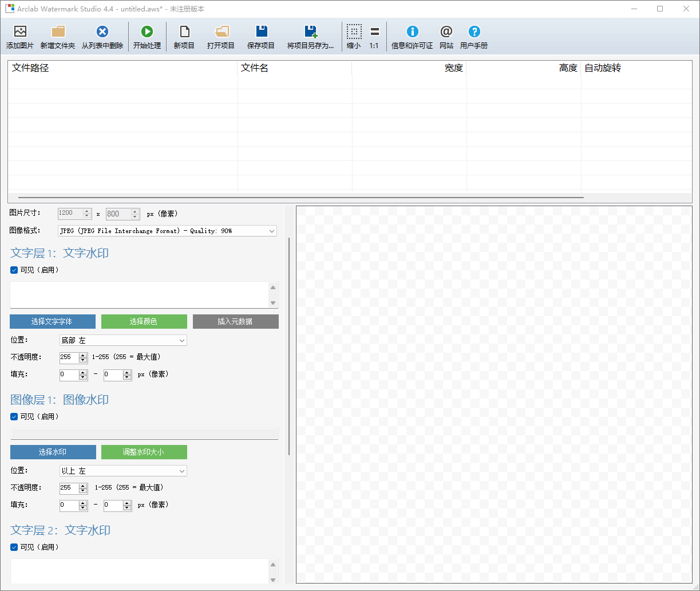Click the 选择水印 button
The height and width of the screenshot is (591, 700).
coord(53,452)
